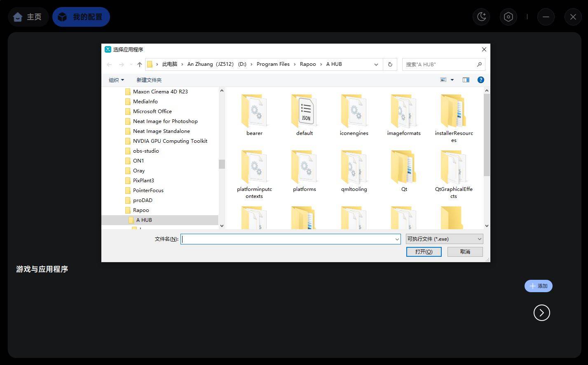The width and height of the screenshot is (588, 365).
Task: Open the 可执行文件 (*.exe) file type dropdown
Action: point(444,239)
